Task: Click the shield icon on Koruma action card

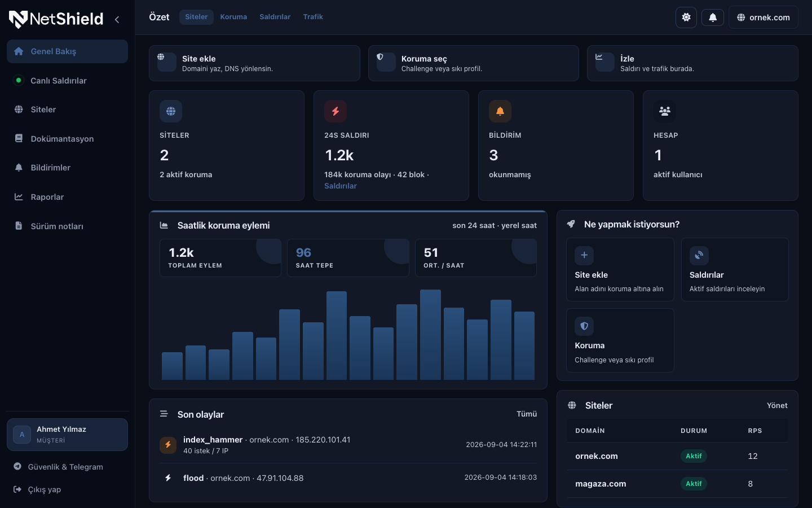Action: [584, 326]
